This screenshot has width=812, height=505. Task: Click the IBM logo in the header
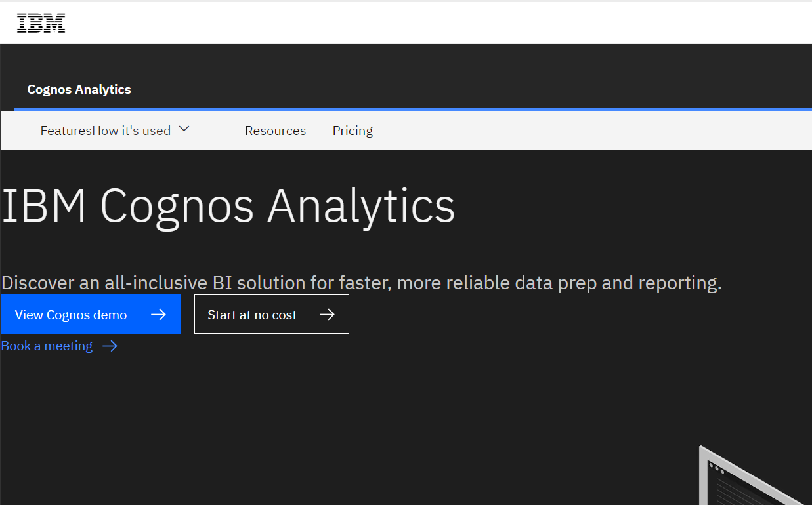(x=41, y=23)
